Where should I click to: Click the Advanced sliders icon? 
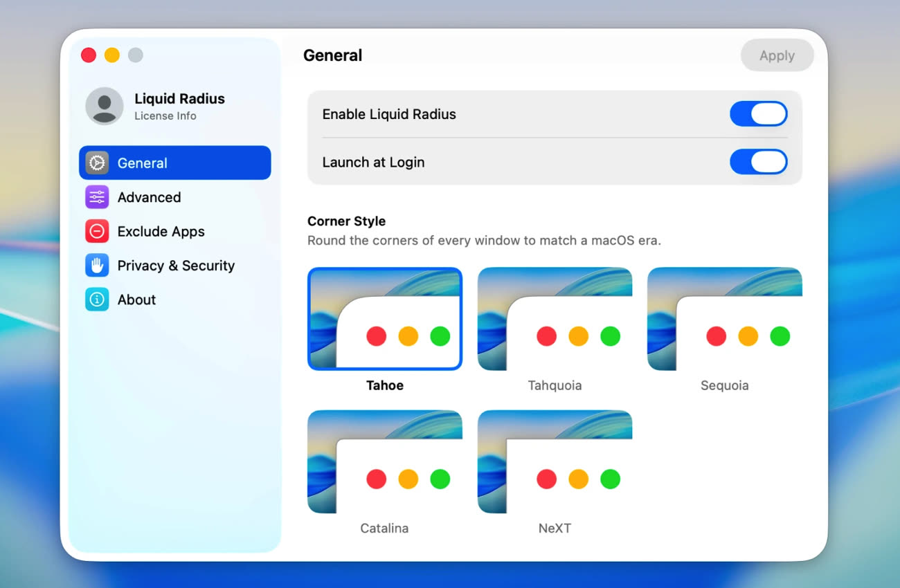point(97,197)
